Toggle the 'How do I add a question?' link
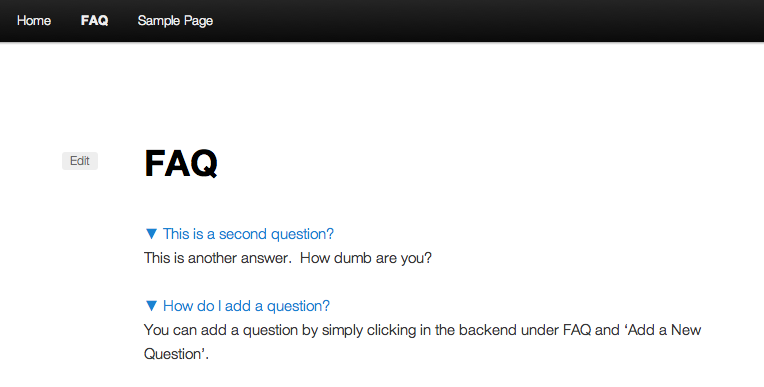Screen dimensions: 764x387 point(246,306)
